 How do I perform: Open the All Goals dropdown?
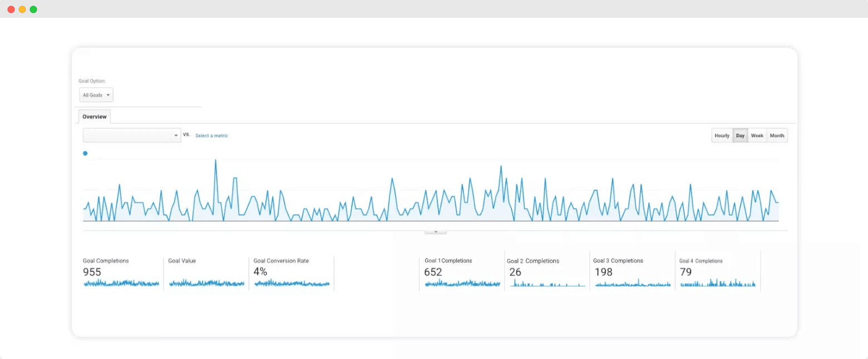[x=96, y=95]
